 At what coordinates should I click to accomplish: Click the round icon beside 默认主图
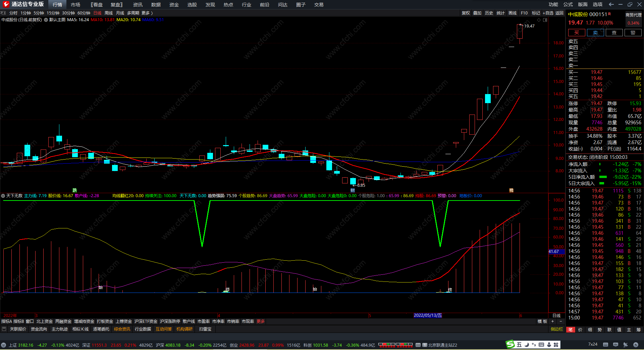46,20
